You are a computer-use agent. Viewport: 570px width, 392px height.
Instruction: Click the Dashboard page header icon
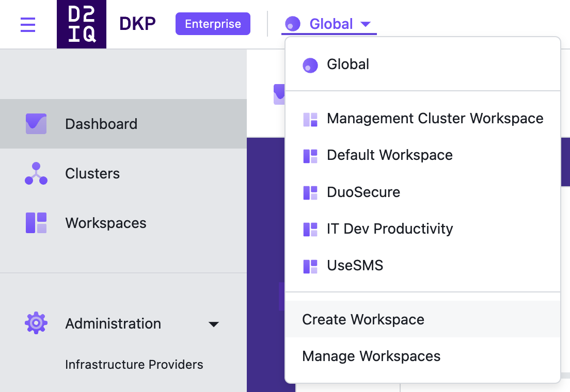pos(279,94)
